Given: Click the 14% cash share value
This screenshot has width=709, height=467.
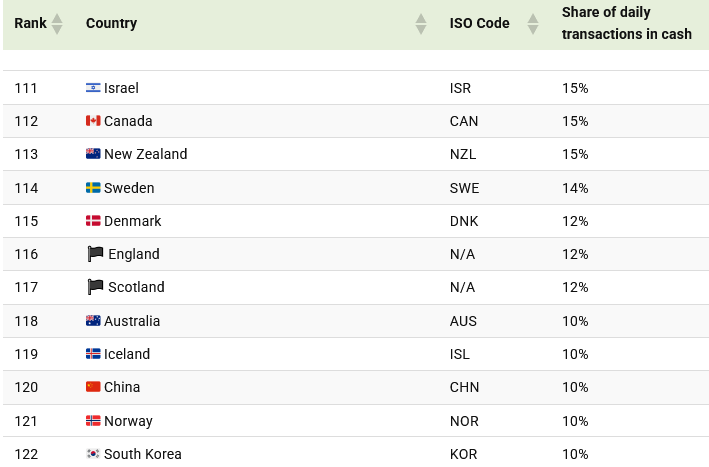Looking at the screenshot, I should click(x=575, y=188).
